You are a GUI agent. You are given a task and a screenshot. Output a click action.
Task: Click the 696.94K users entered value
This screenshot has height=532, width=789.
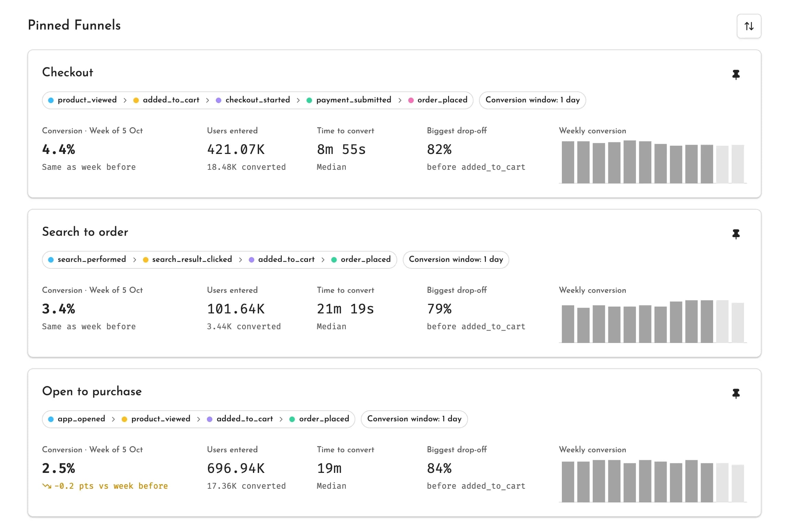click(236, 468)
